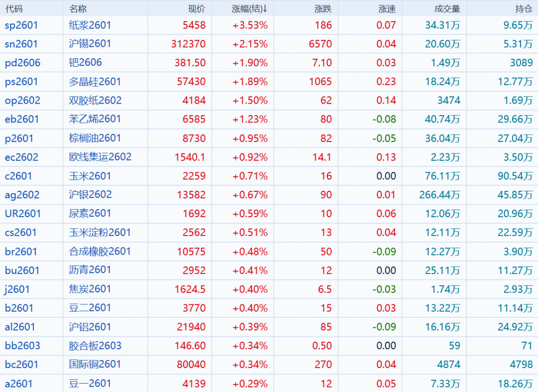The height and width of the screenshot is (392, 538).
Task: Sort by 涨幅(结) column header
Action: [250, 8]
